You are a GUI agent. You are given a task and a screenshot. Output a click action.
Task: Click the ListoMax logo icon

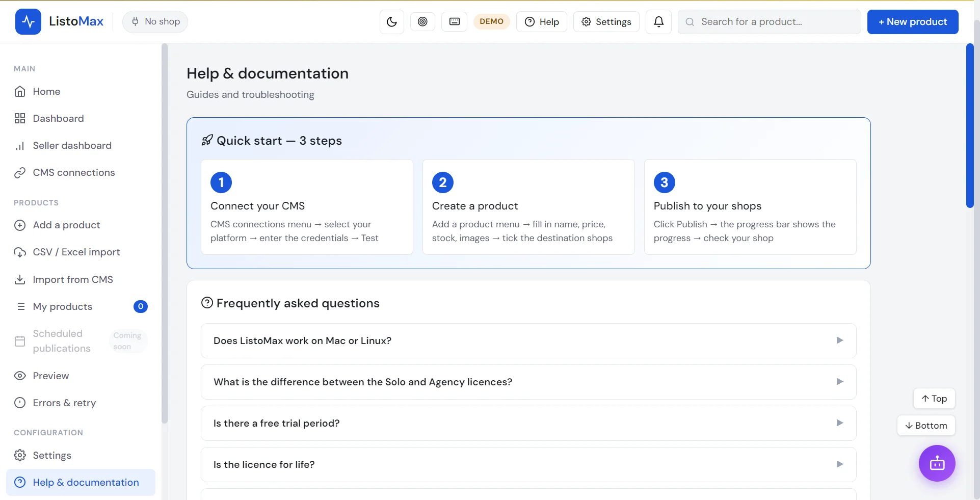pyautogui.click(x=28, y=21)
